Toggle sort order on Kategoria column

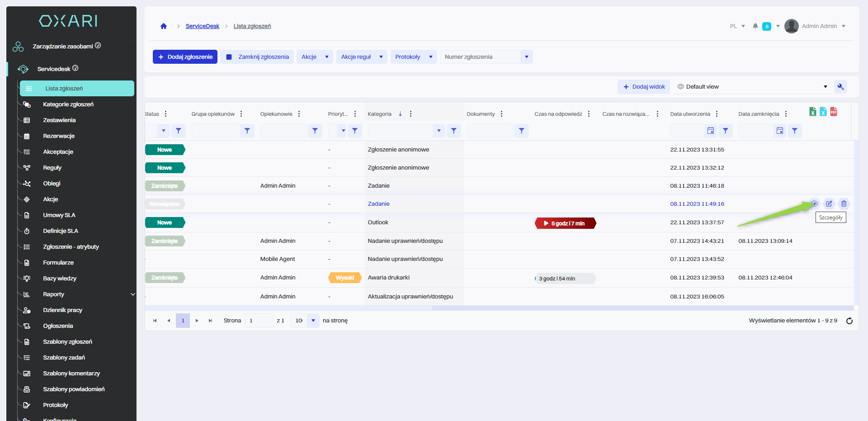point(400,114)
